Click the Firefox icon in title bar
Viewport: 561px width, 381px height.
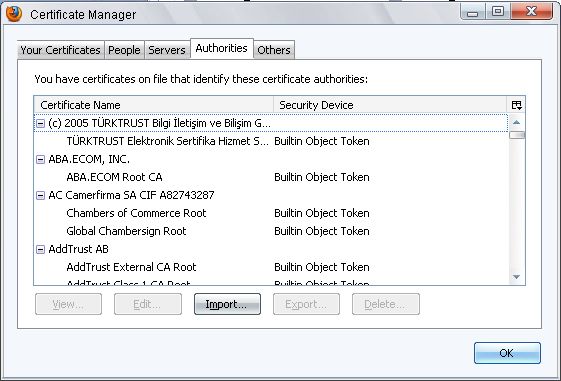tap(14, 14)
